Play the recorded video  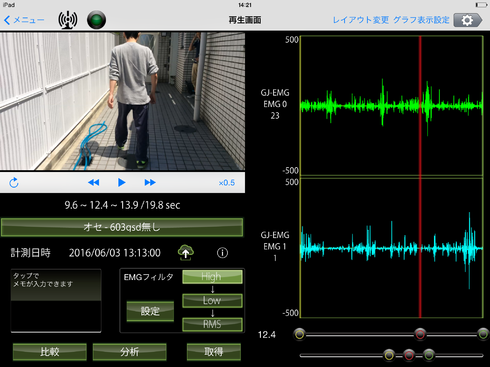[x=122, y=182]
